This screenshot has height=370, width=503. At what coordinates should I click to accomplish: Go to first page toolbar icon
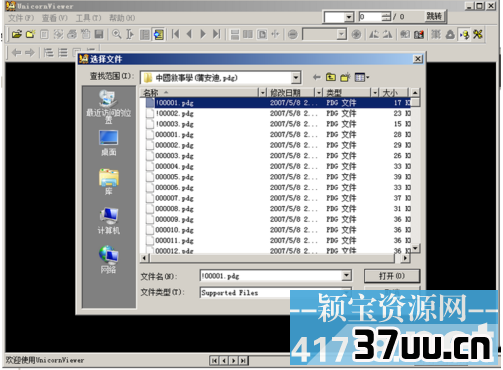click(176, 34)
